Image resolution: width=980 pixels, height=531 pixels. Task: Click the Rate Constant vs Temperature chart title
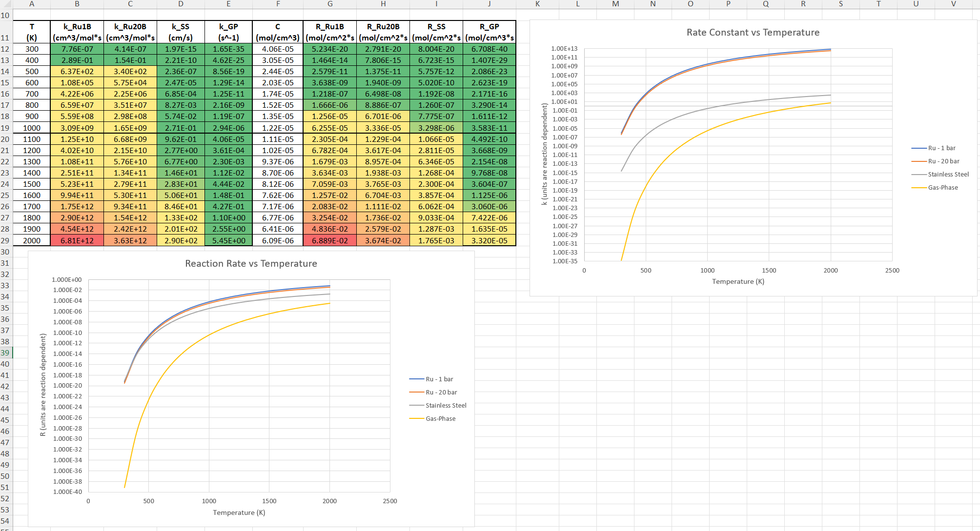(x=753, y=33)
